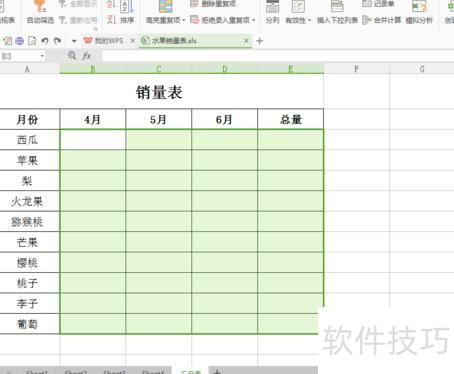Click the plus to open new tab
This screenshot has width=454, height=374.
[x=259, y=41]
